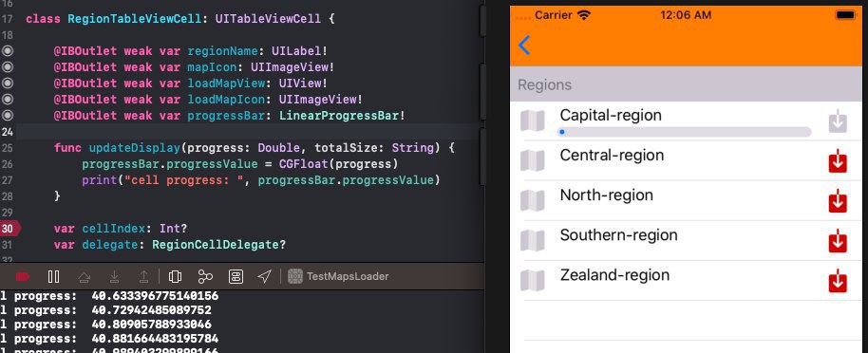
Task: Click the console line reading 40.633396775140156
Action: tap(155, 296)
